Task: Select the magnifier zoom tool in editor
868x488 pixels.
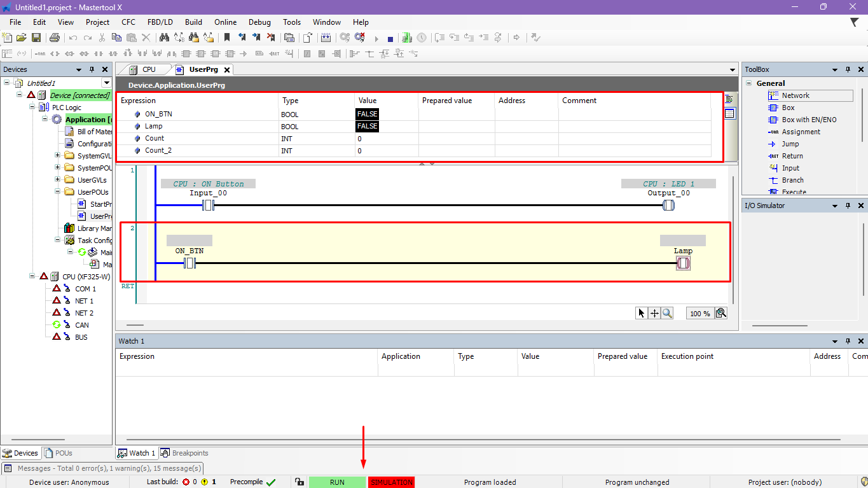Action: click(667, 313)
